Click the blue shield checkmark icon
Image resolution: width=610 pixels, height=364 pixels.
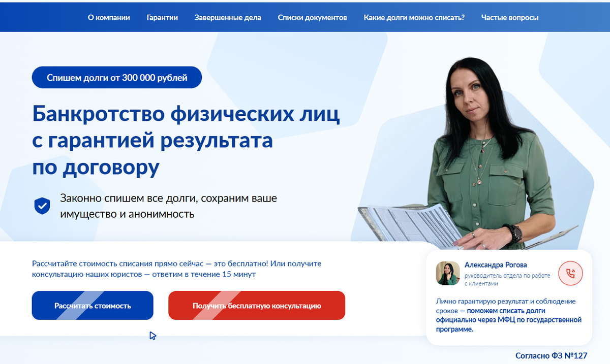point(42,206)
